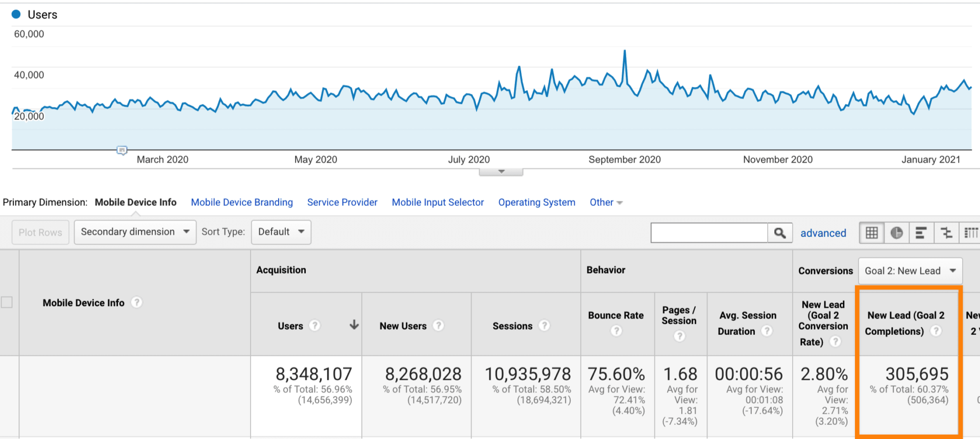Click the Bounce Rate value 75.60%
This screenshot has height=439, width=980.
click(x=617, y=374)
